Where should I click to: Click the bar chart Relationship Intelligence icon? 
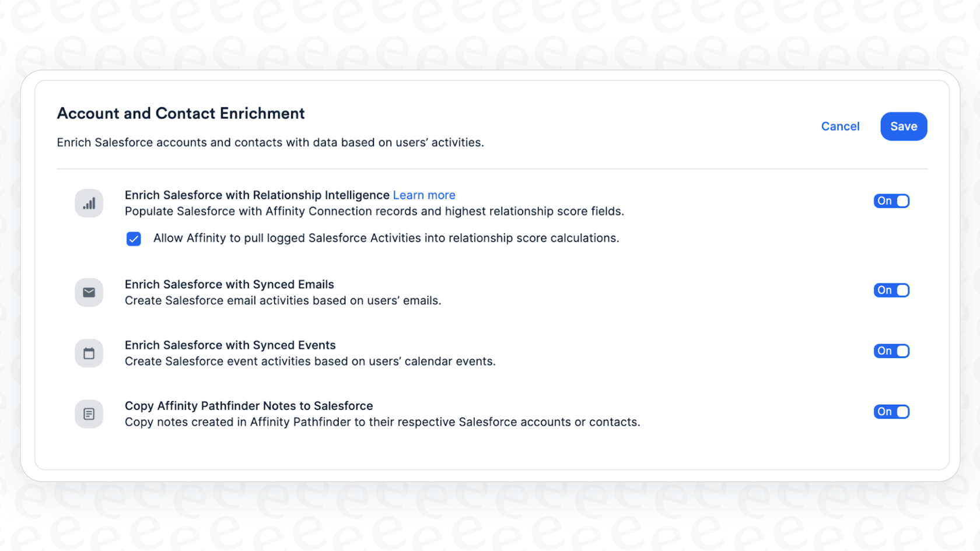pos(89,203)
